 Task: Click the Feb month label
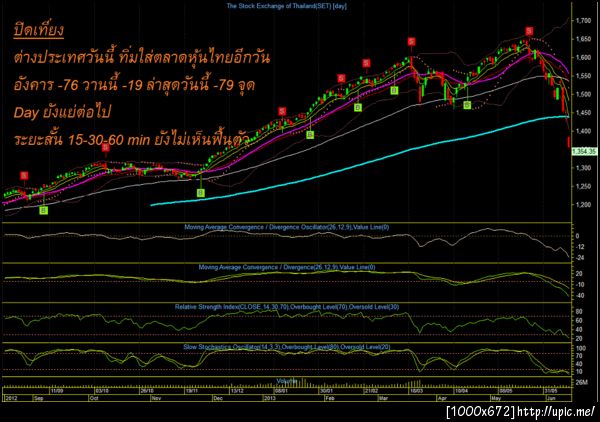(x=329, y=398)
